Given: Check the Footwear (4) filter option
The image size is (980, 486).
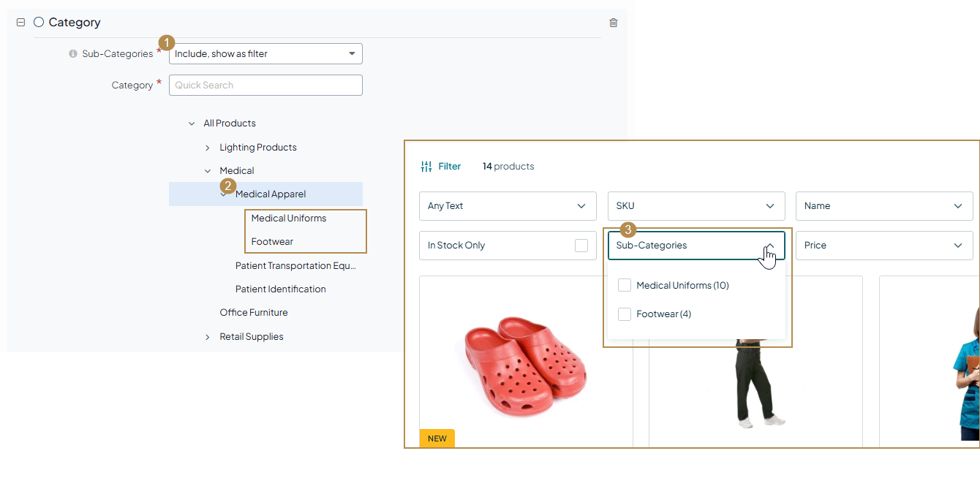Looking at the screenshot, I should click(x=625, y=314).
